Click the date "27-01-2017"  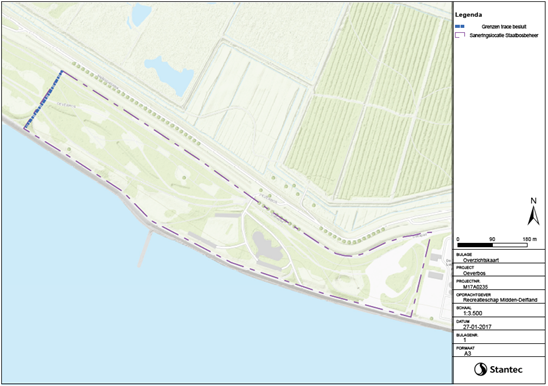tap(477, 327)
